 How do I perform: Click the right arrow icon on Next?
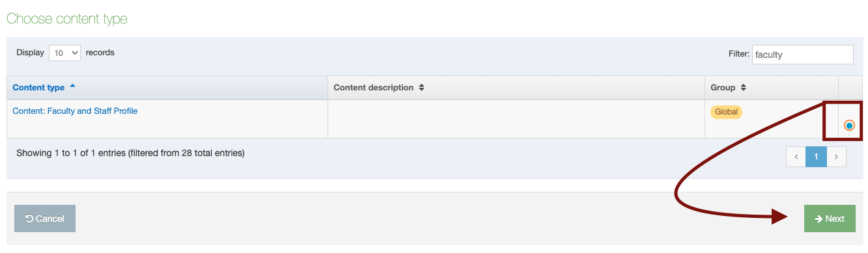click(819, 219)
